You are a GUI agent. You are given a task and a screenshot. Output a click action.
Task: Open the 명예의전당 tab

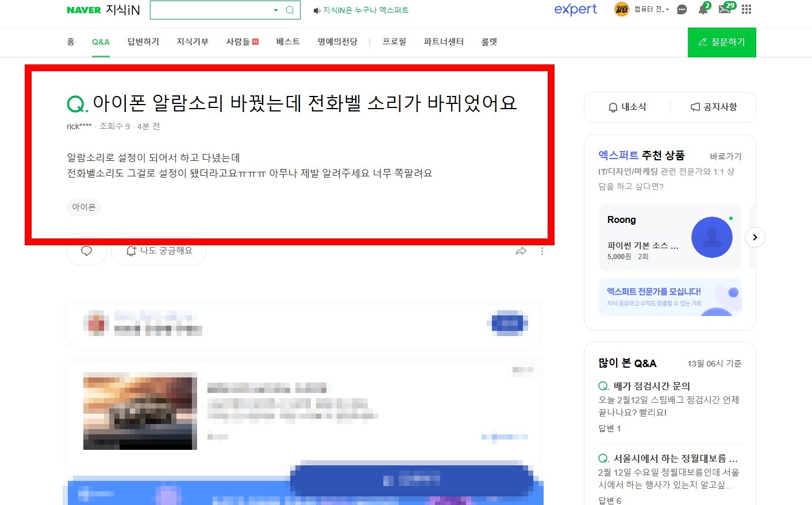(337, 42)
